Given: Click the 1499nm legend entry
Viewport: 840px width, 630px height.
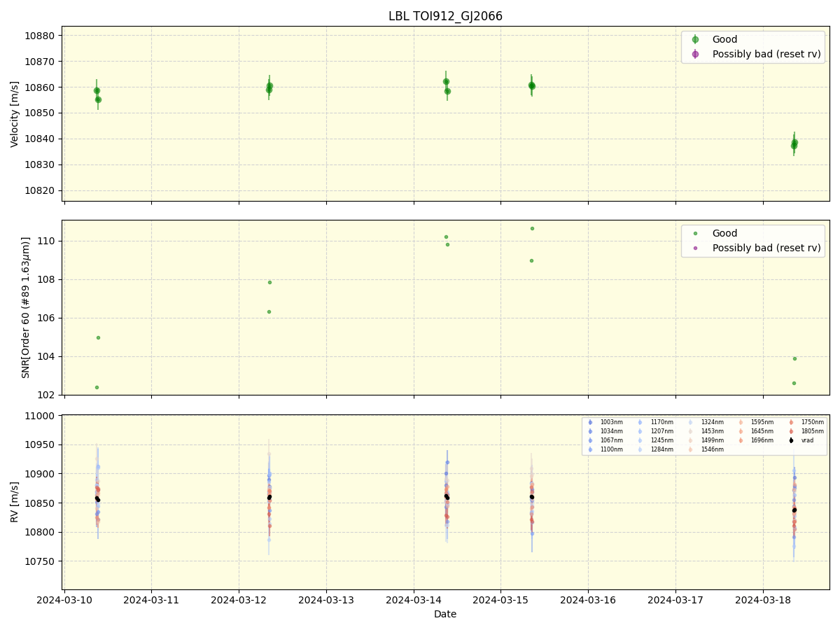Looking at the screenshot, I should click(x=706, y=440).
